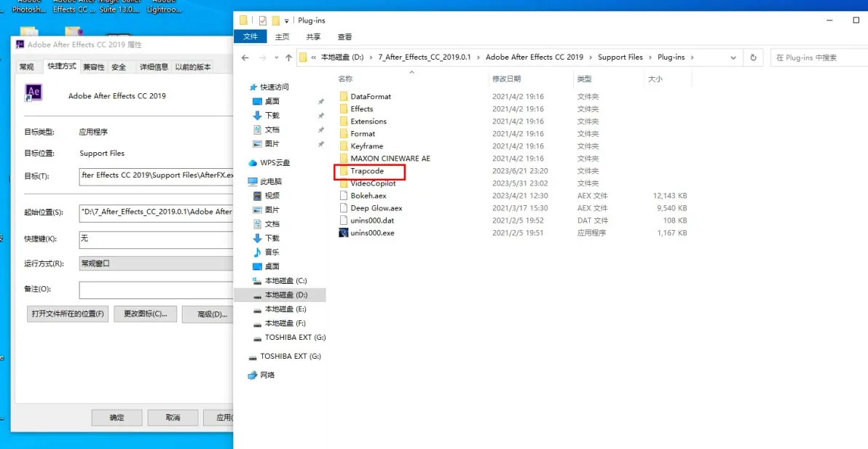
Task: Select the DataFormat folder icon
Action: [343, 96]
